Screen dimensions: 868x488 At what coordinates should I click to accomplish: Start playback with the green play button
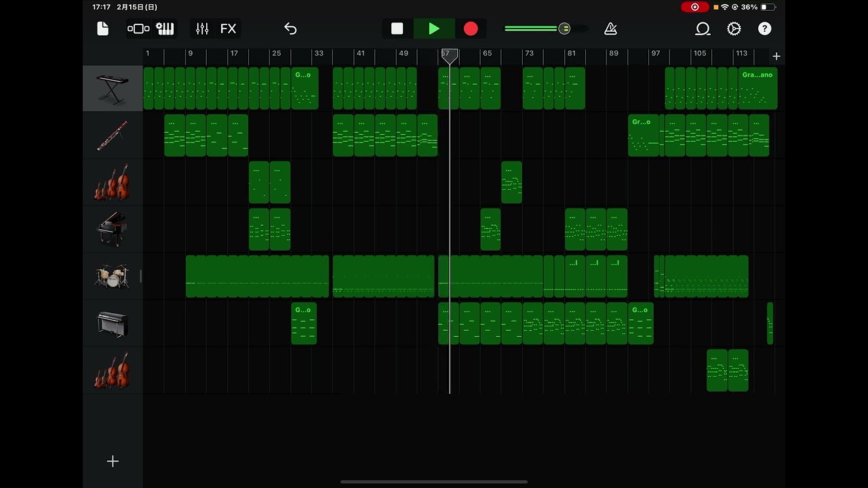point(434,28)
